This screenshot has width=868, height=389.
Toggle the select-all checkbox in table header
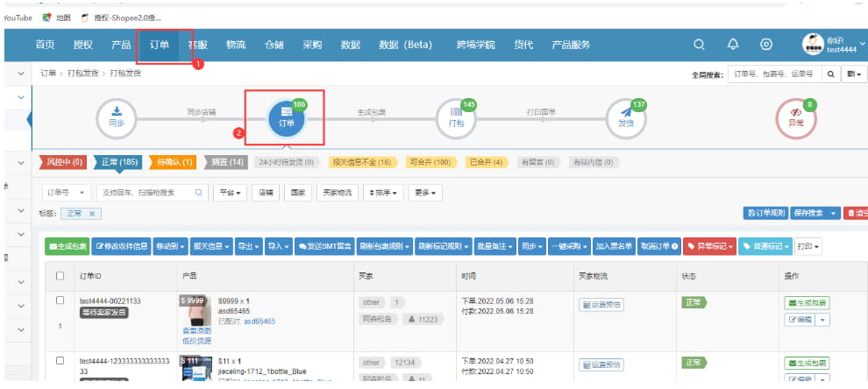[x=60, y=276]
